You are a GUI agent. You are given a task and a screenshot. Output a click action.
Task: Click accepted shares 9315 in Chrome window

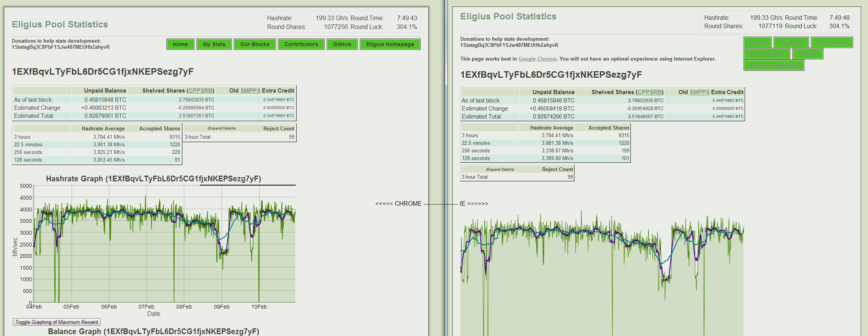pyautogui.click(x=175, y=137)
